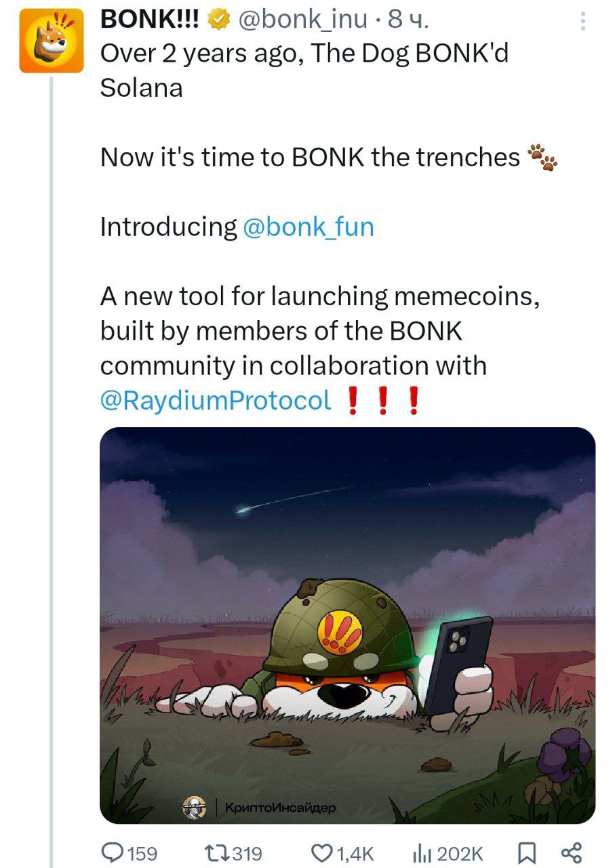Open the attached dog-in-helmet image
Screen dimensions: 615x868
click(x=348, y=625)
